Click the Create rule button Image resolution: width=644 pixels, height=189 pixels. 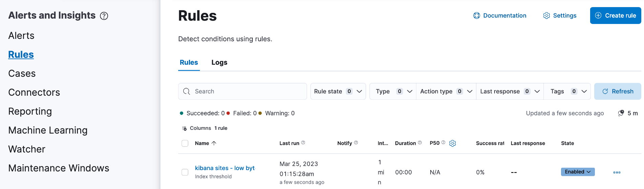[x=615, y=16]
